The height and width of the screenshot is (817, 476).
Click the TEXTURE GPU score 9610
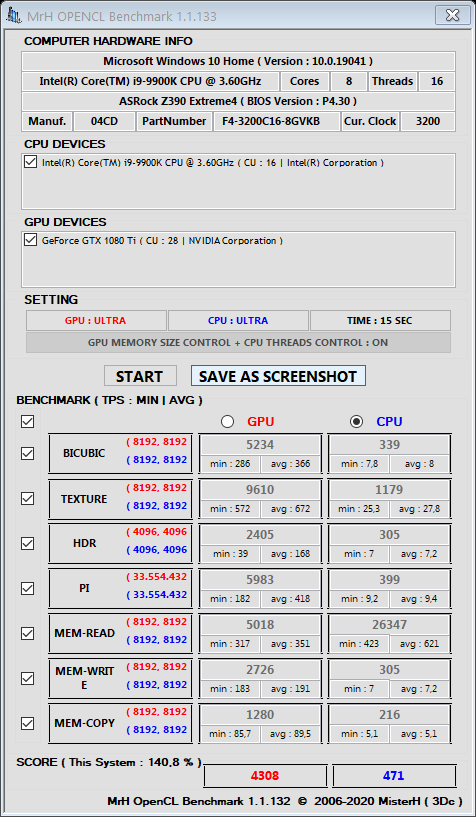(x=260, y=490)
